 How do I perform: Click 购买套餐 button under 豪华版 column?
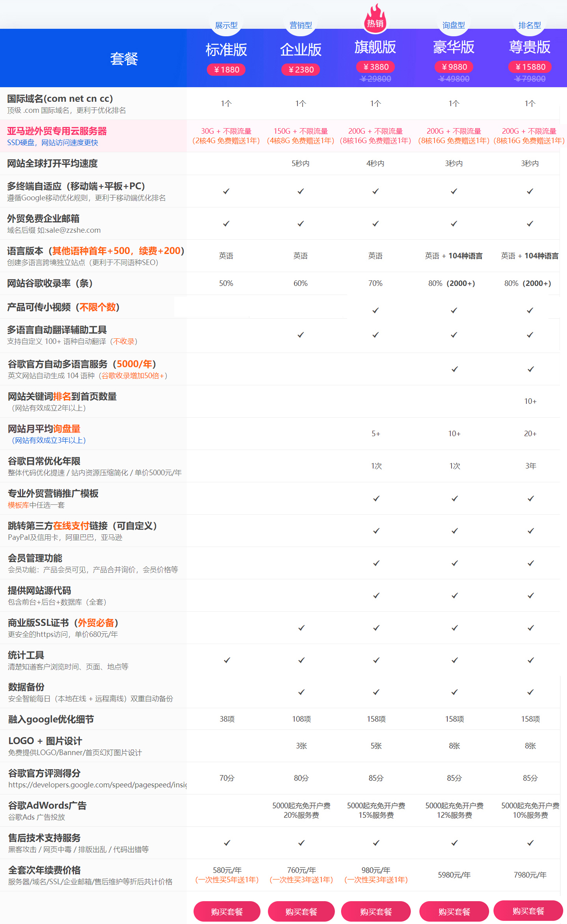coord(454,911)
